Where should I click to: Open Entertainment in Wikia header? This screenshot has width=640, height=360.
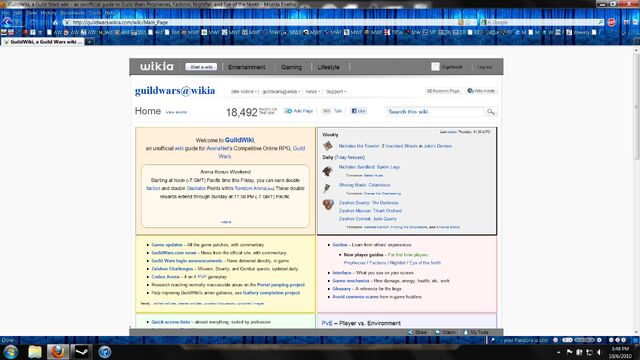(x=247, y=67)
